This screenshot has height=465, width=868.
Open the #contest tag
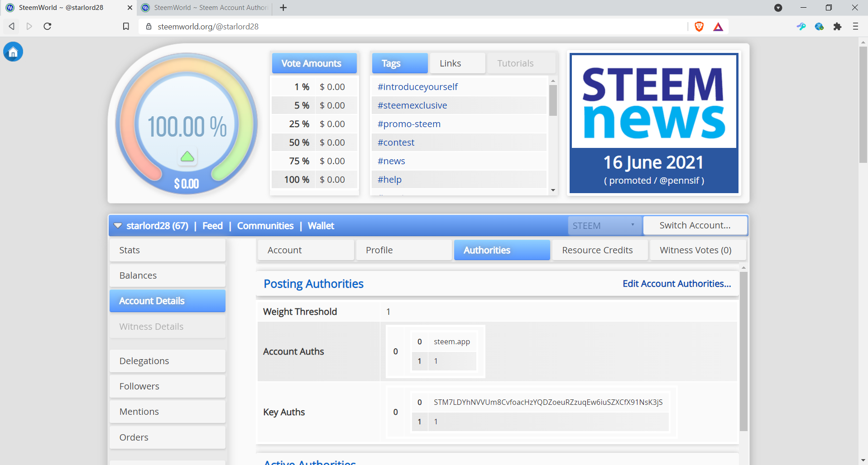pos(396,142)
